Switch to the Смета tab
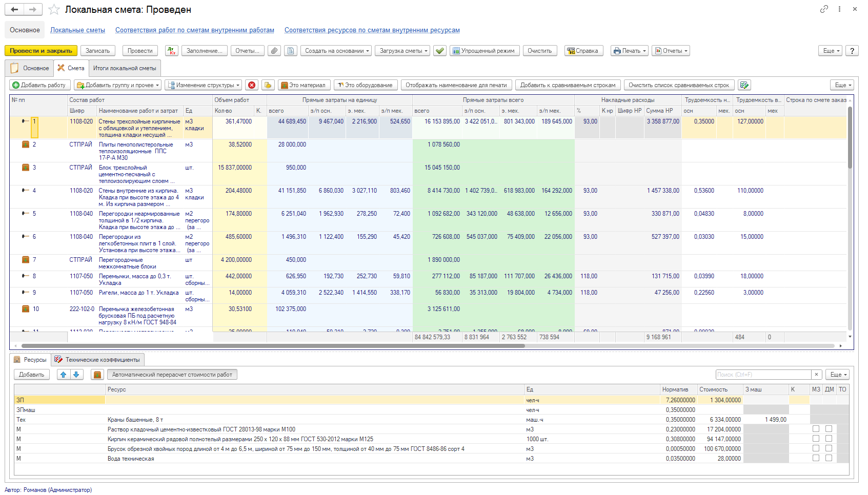This screenshot has height=495, width=868. coord(71,68)
